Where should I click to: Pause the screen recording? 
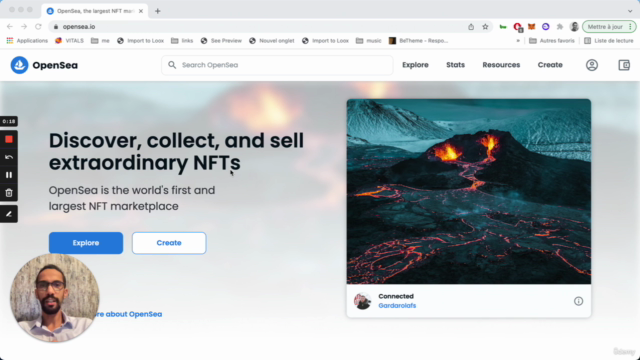pyautogui.click(x=9, y=175)
